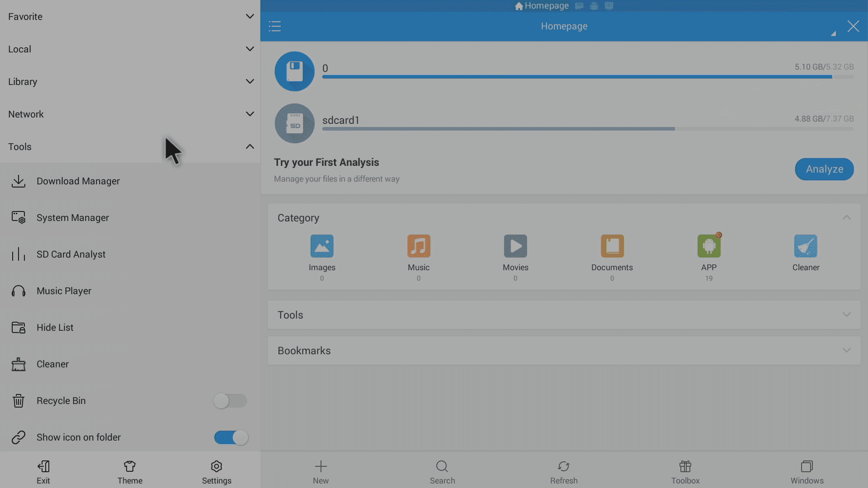Open Theme shirt icon
This screenshot has height=488, width=868.
pos(130,466)
